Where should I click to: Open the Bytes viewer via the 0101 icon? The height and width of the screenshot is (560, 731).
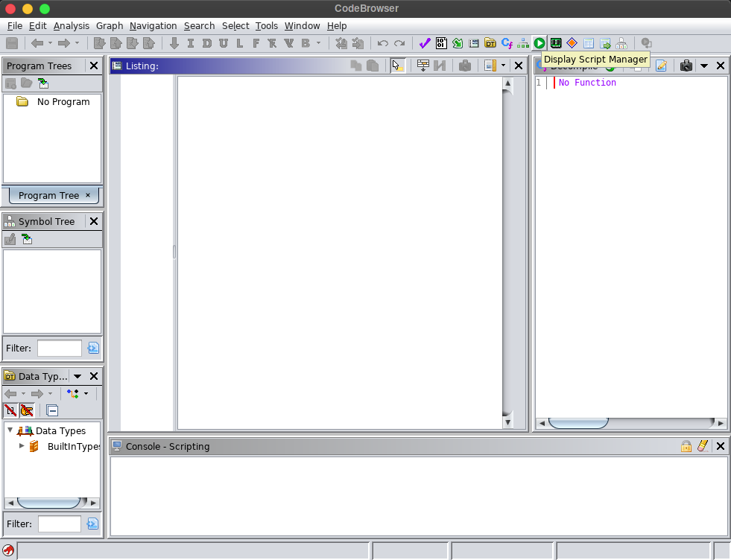[441, 43]
